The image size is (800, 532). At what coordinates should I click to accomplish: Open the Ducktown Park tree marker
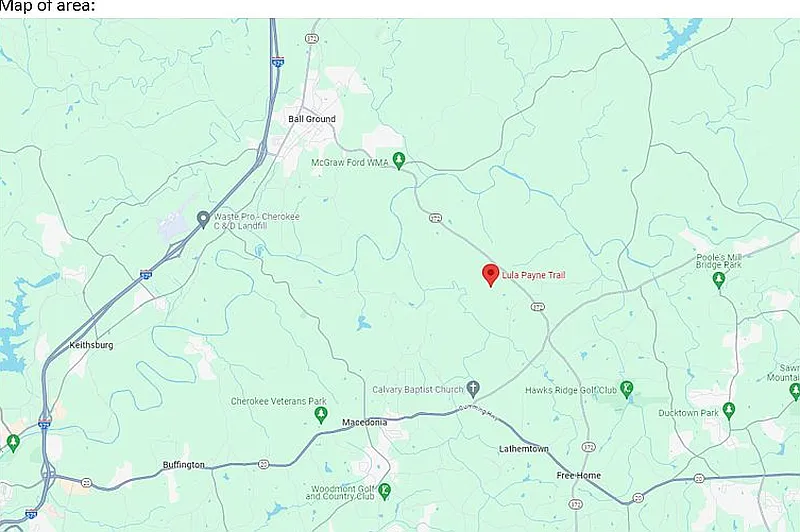(x=729, y=411)
